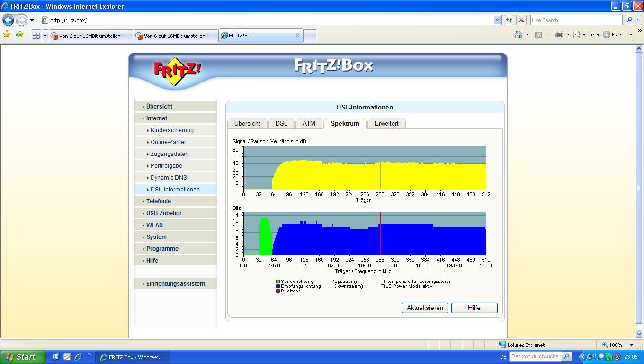Expand the System sidebar section
The height and width of the screenshot is (364, 644).
pyautogui.click(x=176, y=237)
